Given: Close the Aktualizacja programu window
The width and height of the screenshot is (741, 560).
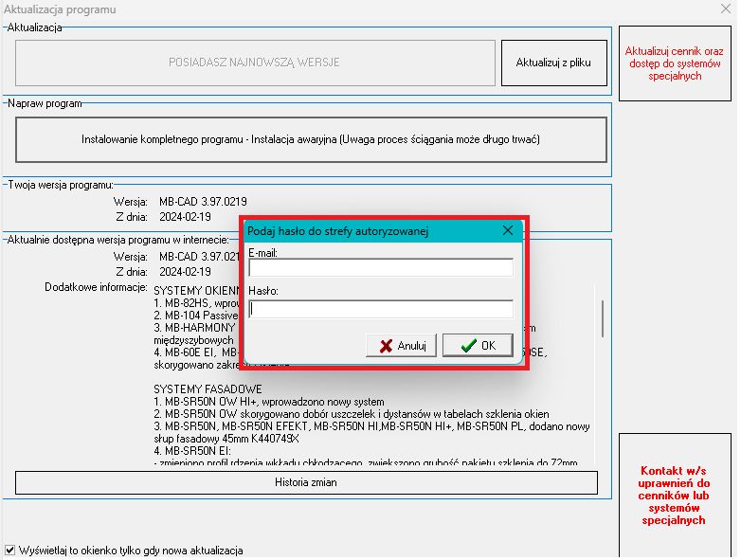Looking at the screenshot, I should coord(725,10).
